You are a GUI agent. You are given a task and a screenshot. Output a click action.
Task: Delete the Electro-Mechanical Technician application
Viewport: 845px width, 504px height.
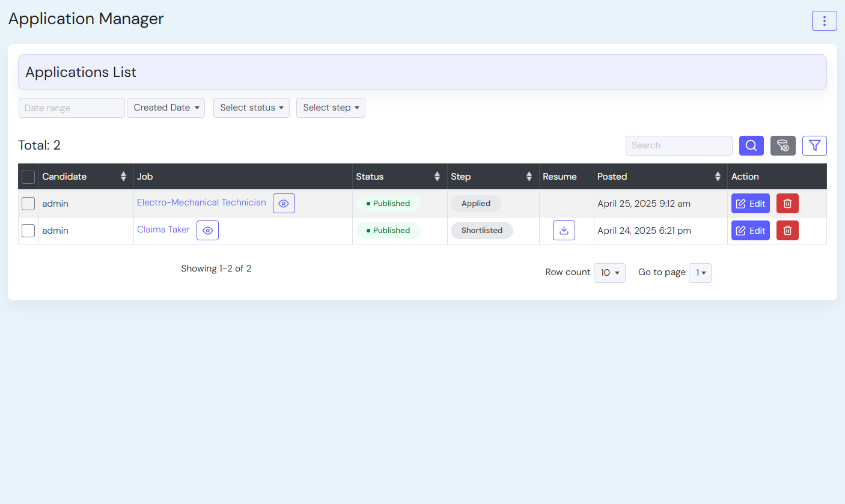(787, 204)
